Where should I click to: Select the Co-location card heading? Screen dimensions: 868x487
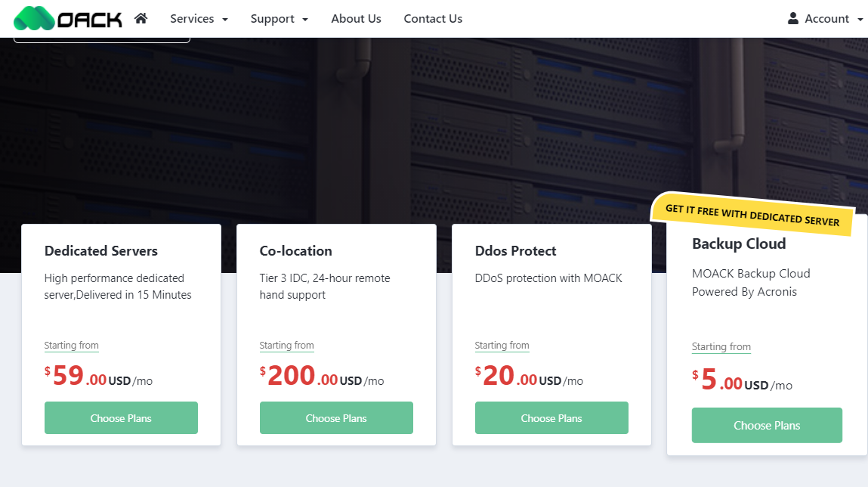(x=295, y=251)
